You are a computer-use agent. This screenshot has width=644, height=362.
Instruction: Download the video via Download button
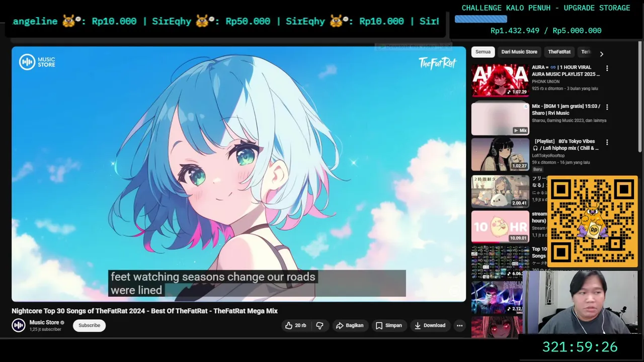coord(430,326)
